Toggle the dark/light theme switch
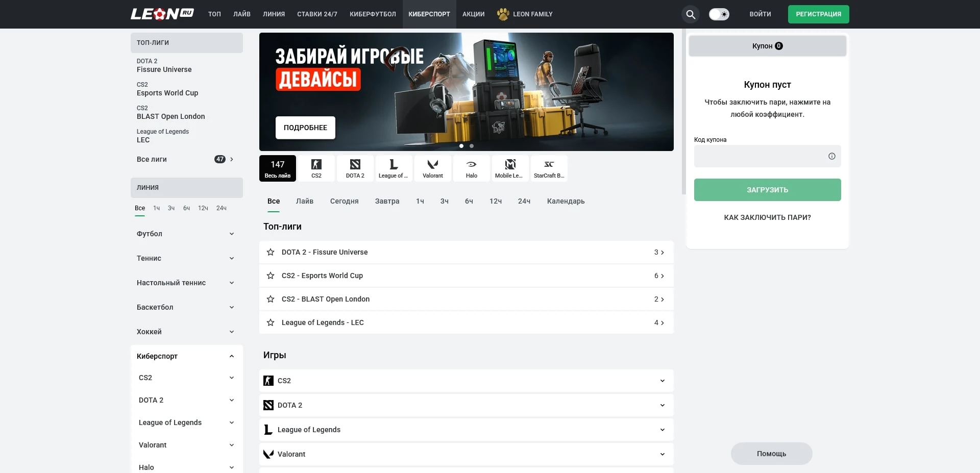 pyautogui.click(x=719, y=14)
